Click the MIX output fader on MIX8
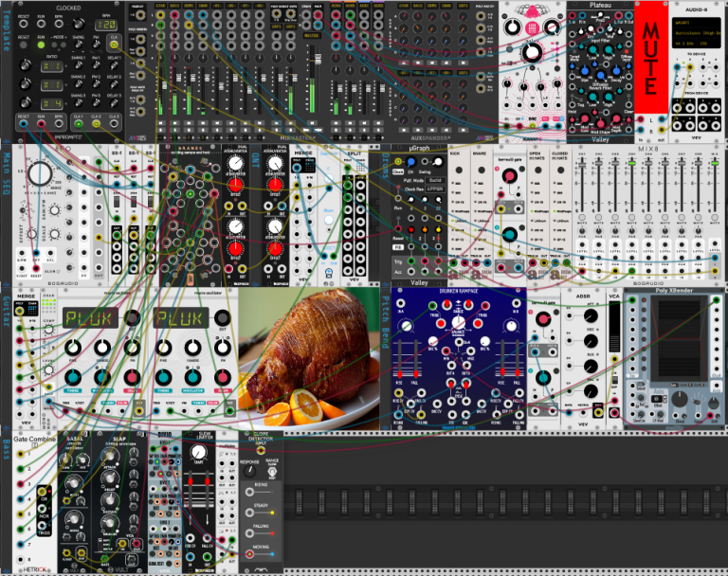Image resolution: width=728 pixels, height=576 pixels. pos(715,163)
